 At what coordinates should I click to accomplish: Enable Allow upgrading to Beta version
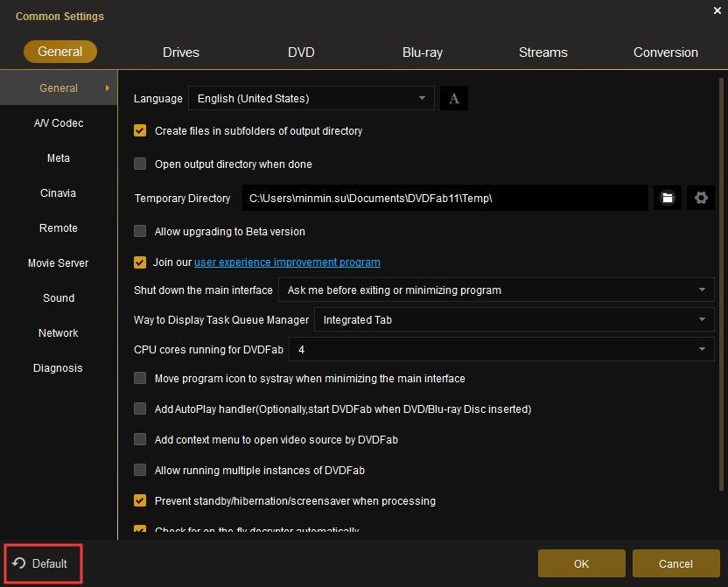(x=140, y=231)
